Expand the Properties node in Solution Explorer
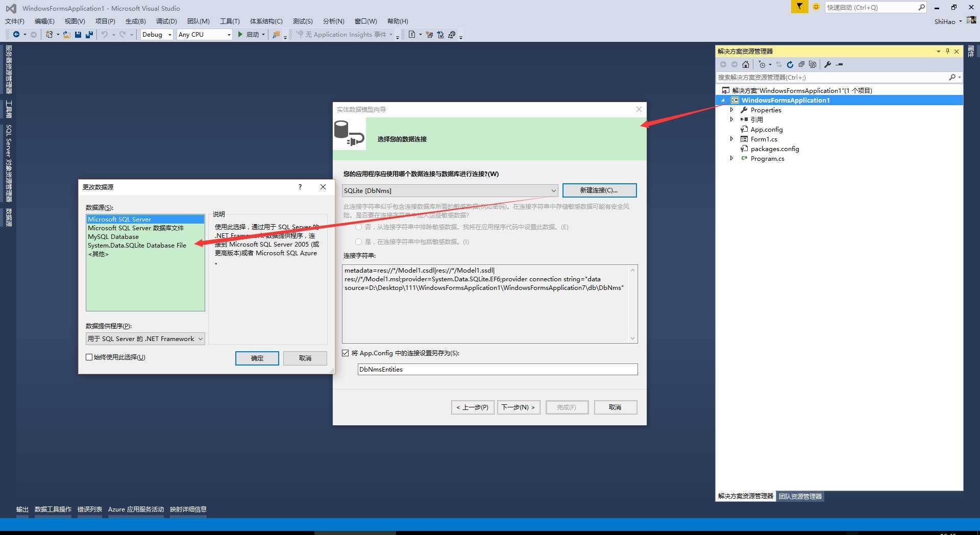Image resolution: width=980 pixels, height=535 pixels. (731, 110)
